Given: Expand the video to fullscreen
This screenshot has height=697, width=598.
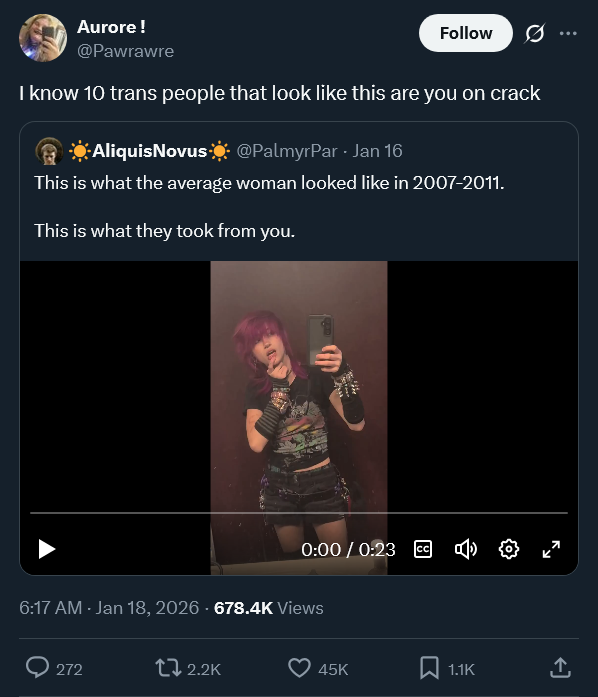Looking at the screenshot, I should click(x=551, y=549).
